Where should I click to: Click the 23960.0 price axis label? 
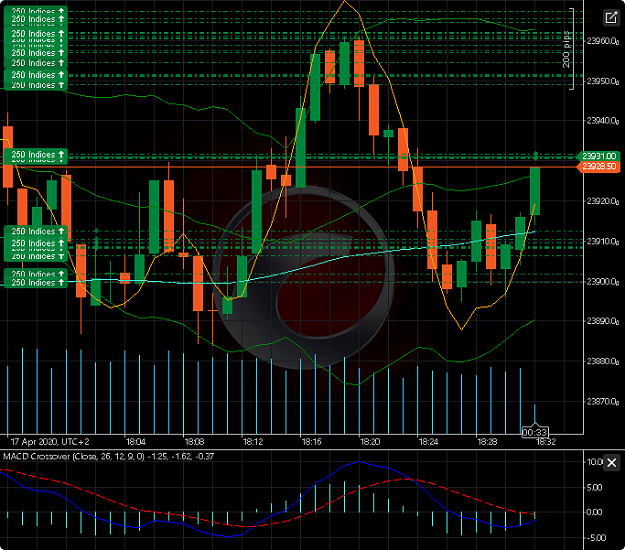tap(603, 41)
